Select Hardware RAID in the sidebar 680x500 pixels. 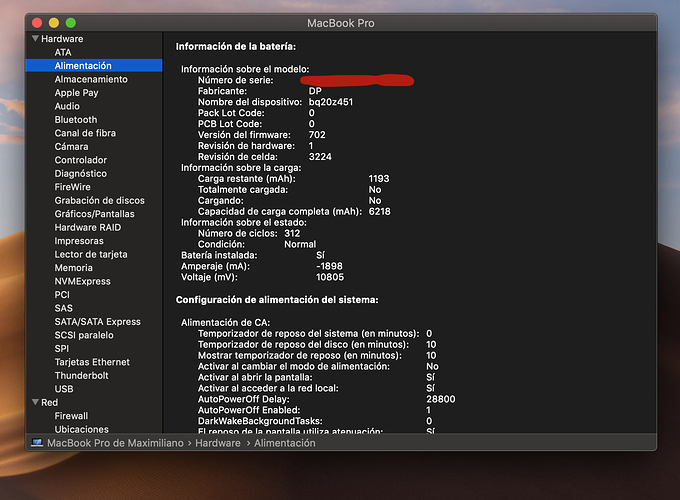[x=88, y=227]
